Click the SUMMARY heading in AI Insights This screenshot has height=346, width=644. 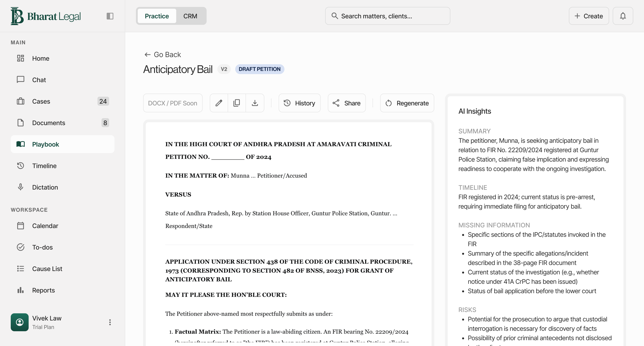click(x=474, y=131)
